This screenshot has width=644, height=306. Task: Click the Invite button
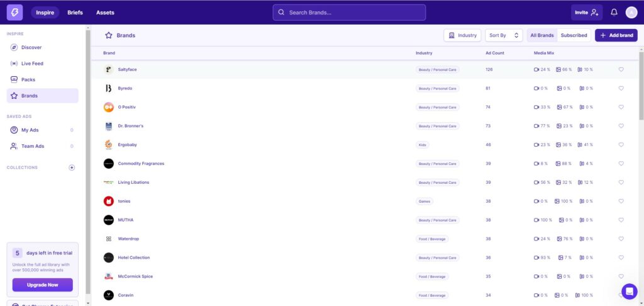[x=587, y=13]
